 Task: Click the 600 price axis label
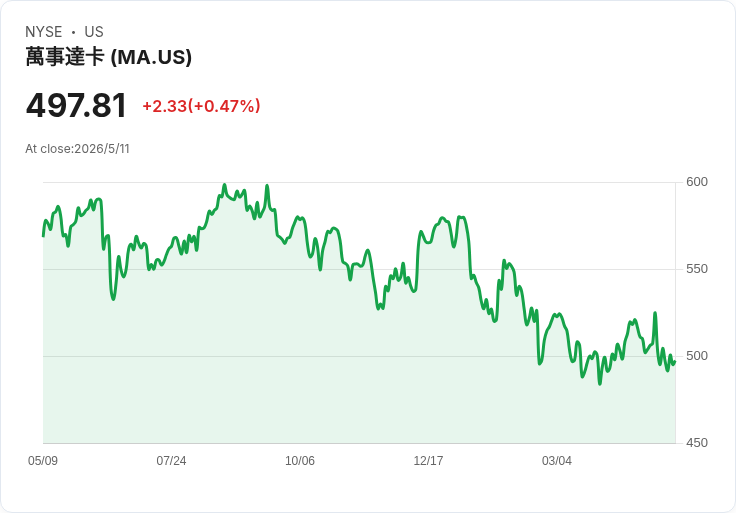click(x=697, y=182)
